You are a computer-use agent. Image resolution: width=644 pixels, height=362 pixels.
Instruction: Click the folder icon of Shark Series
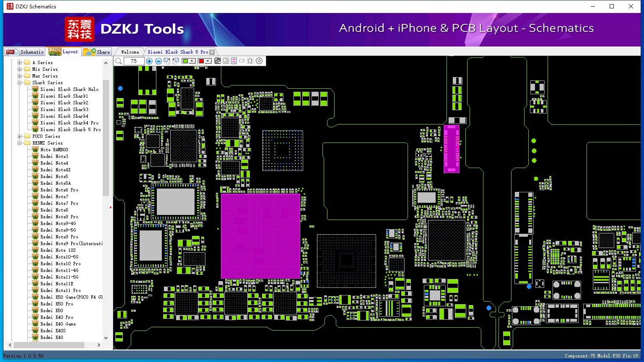[x=27, y=83]
